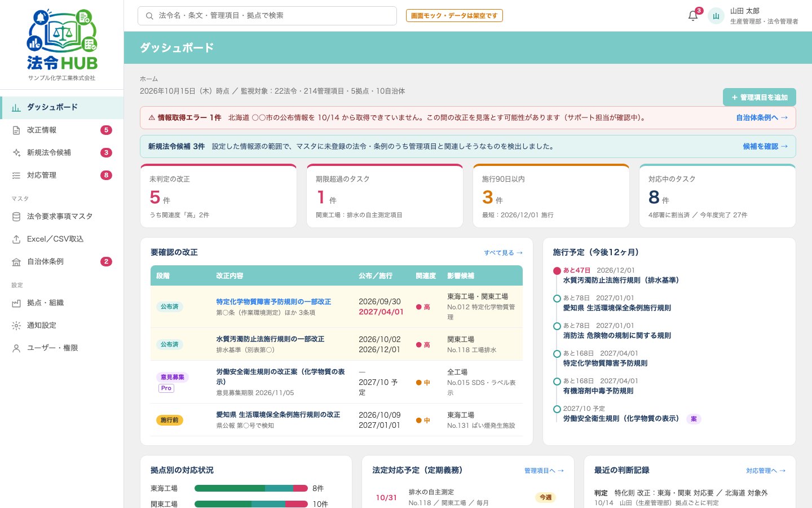Click 関東工場 progress bar

251,504
